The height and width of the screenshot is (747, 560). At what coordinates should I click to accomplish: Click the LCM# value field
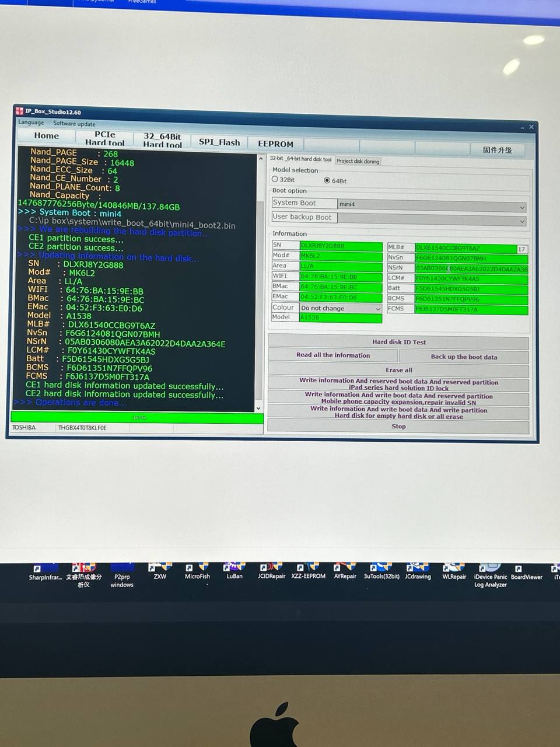(471, 279)
